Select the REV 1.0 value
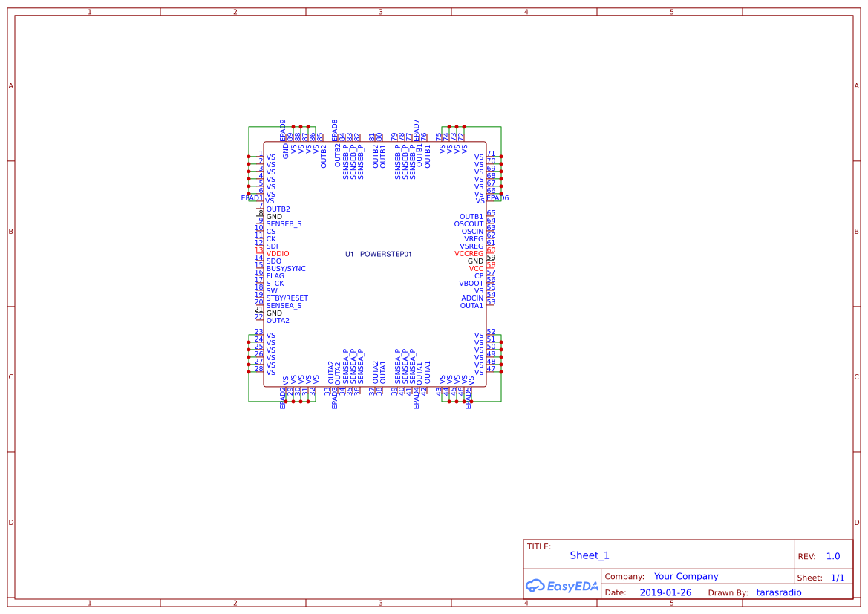Image resolution: width=868 pixels, height=614 pixels. pos(832,555)
